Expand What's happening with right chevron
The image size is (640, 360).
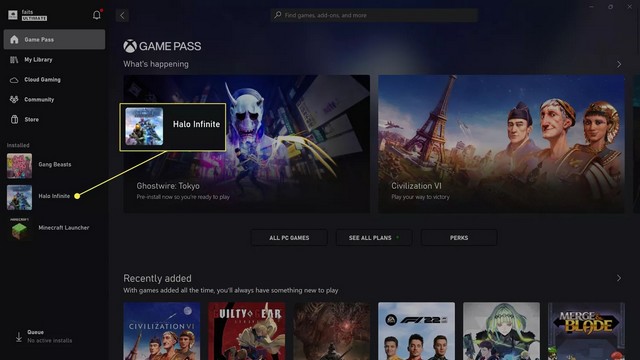coord(619,64)
